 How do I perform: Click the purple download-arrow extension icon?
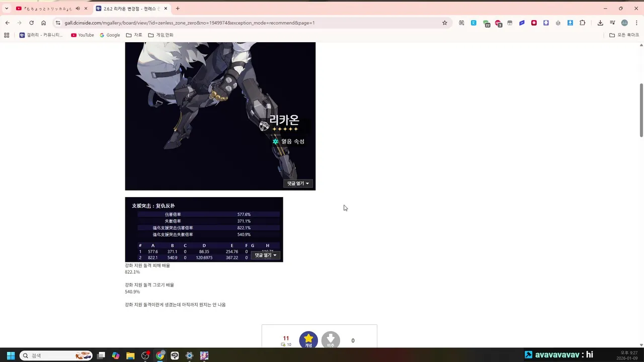point(546,23)
